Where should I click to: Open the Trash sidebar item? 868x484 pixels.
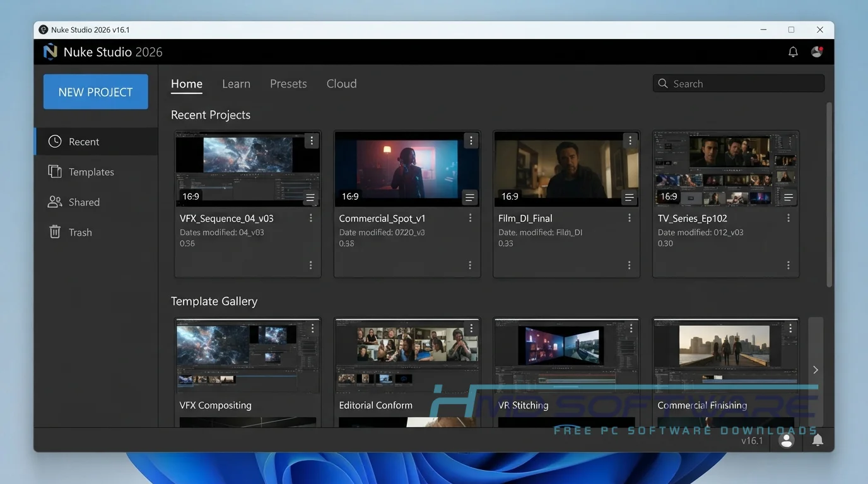[96, 233]
